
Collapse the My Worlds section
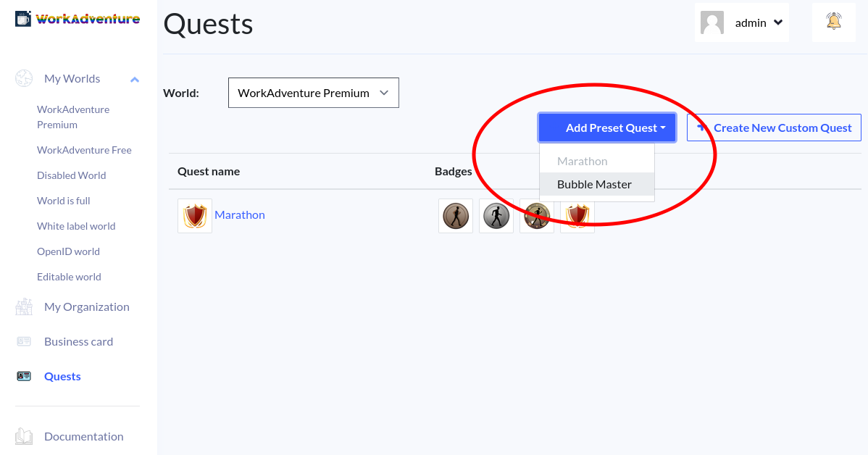135,79
